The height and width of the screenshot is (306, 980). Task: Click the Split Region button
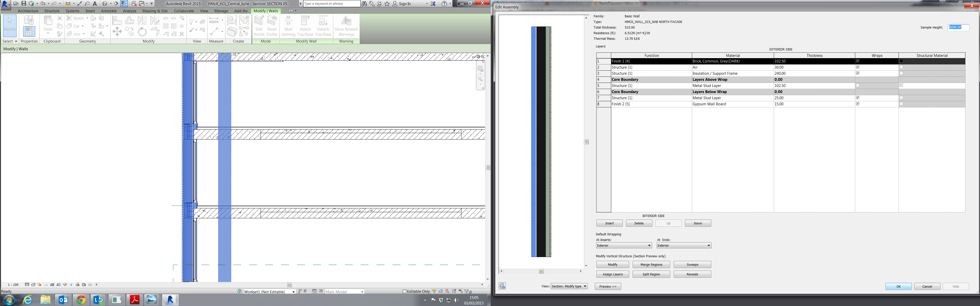coord(651,274)
